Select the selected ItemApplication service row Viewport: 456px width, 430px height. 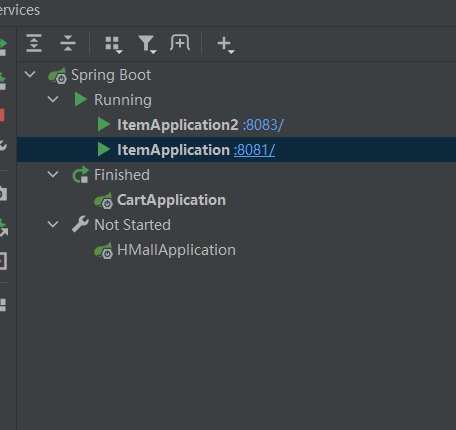(236, 149)
